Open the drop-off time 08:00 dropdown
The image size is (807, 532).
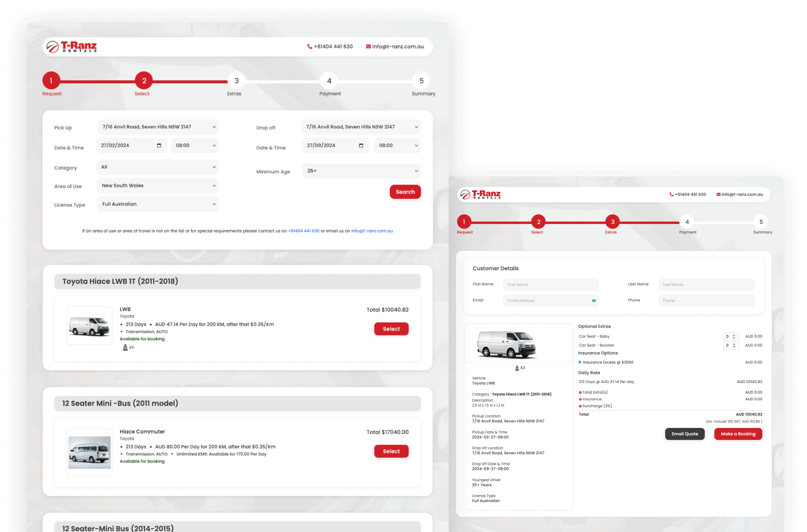(397, 145)
